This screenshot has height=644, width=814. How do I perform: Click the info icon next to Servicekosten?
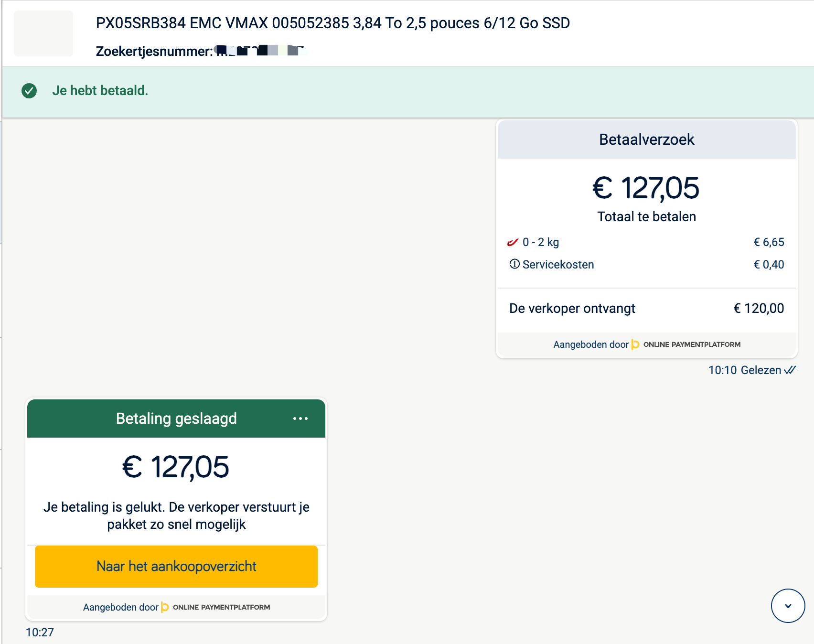[514, 264]
